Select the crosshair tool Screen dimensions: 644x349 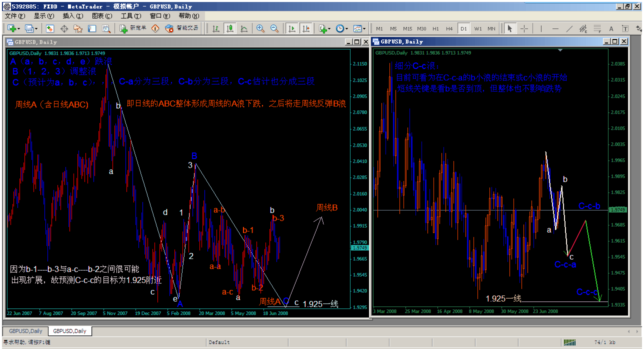pyautogui.click(x=524, y=28)
